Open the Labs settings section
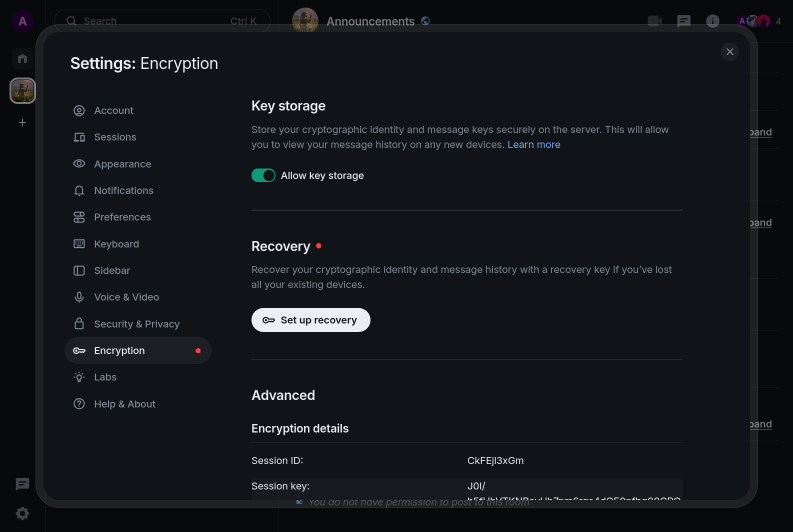This screenshot has width=793, height=532. [105, 377]
